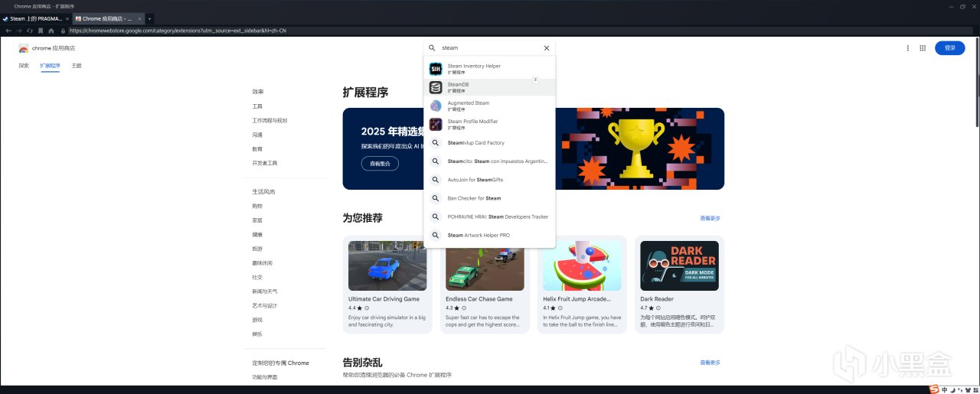Select POHRAVNE HRAI Steam Developers Tracker suggestion

(x=489, y=217)
